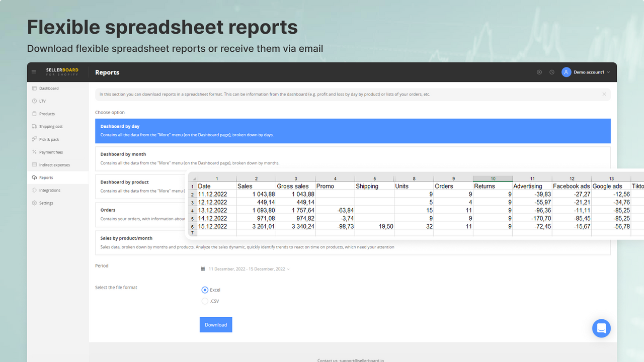Screen dimensions: 644x362
Task: Click the Payment fees percent icon
Action: (x=34, y=152)
